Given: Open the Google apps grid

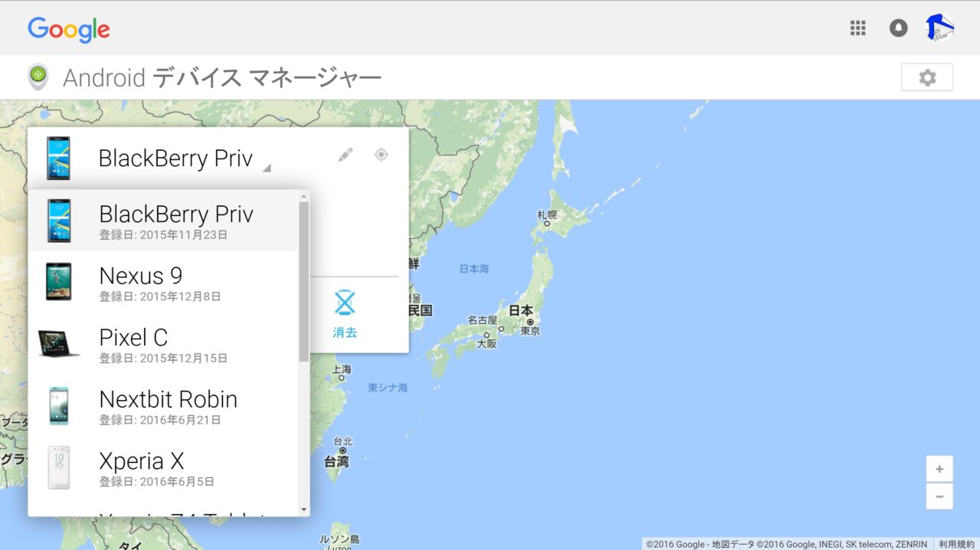Looking at the screenshot, I should click(857, 28).
